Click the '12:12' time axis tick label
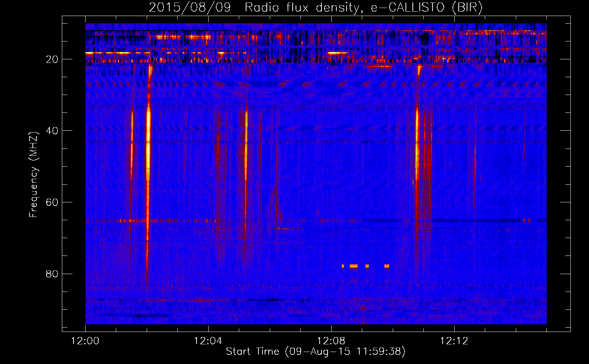The image size is (589, 364). point(454,341)
